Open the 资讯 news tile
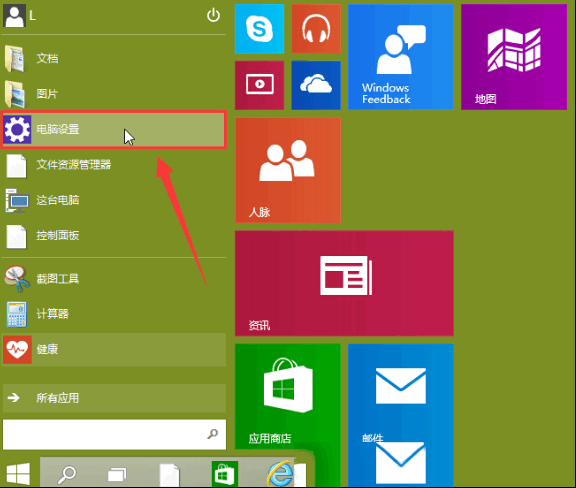Screen dimensions: 576x488 coord(344,283)
